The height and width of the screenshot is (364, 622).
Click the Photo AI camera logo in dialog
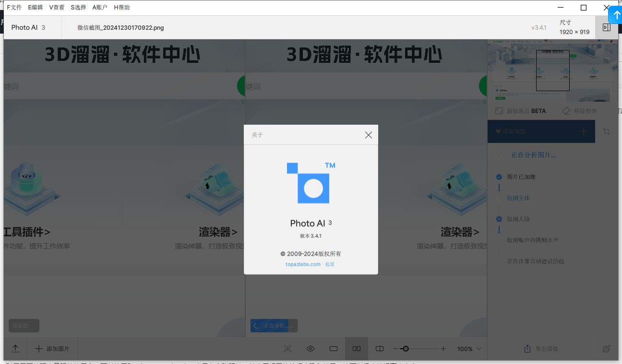tap(311, 183)
